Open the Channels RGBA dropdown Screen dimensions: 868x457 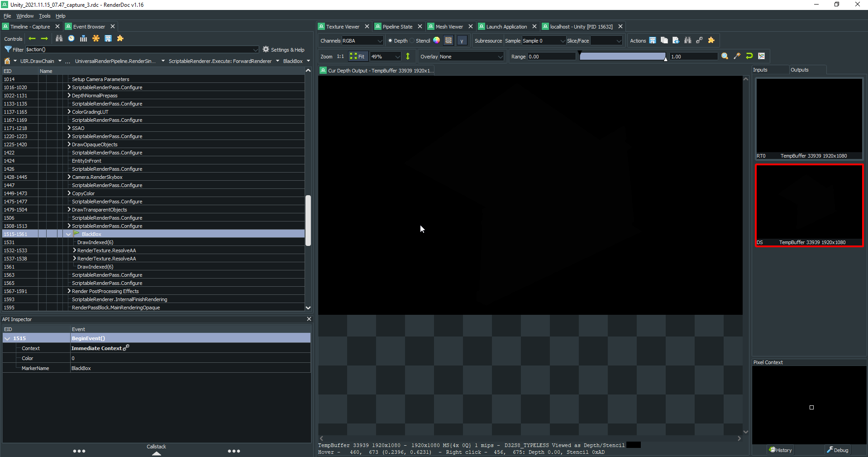362,41
